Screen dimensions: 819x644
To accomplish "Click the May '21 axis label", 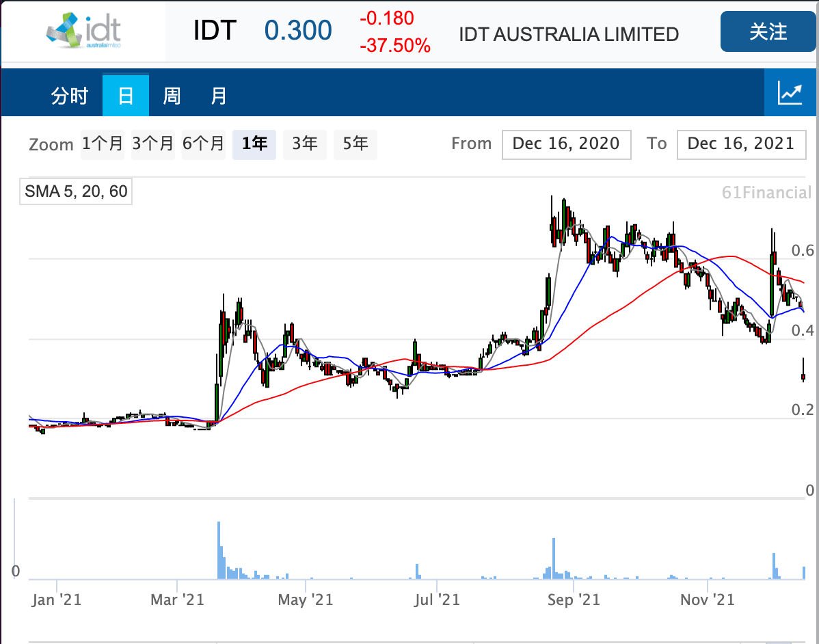I will (x=306, y=600).
